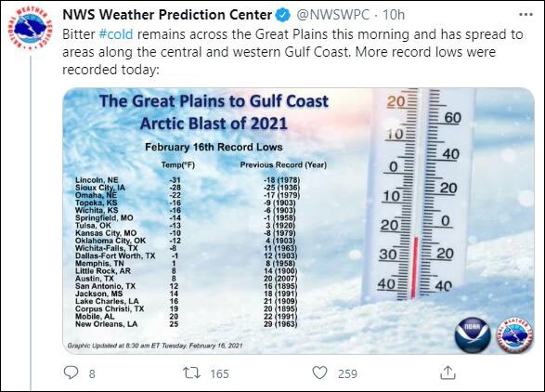Reply using the speech bubble icon
545x392 pixels.
(71, 372)
